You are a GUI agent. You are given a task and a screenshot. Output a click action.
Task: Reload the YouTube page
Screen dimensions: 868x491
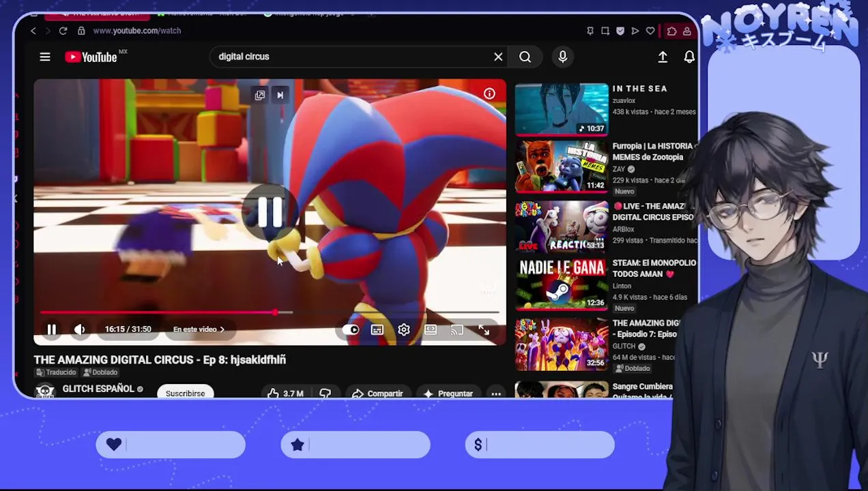point(63,31)
